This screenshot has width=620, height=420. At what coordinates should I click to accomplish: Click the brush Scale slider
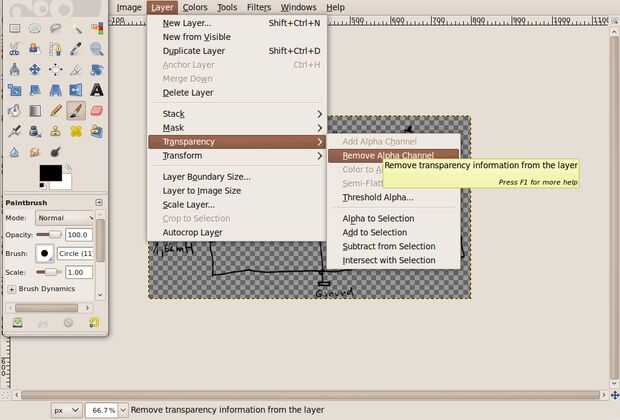[49, 272]
